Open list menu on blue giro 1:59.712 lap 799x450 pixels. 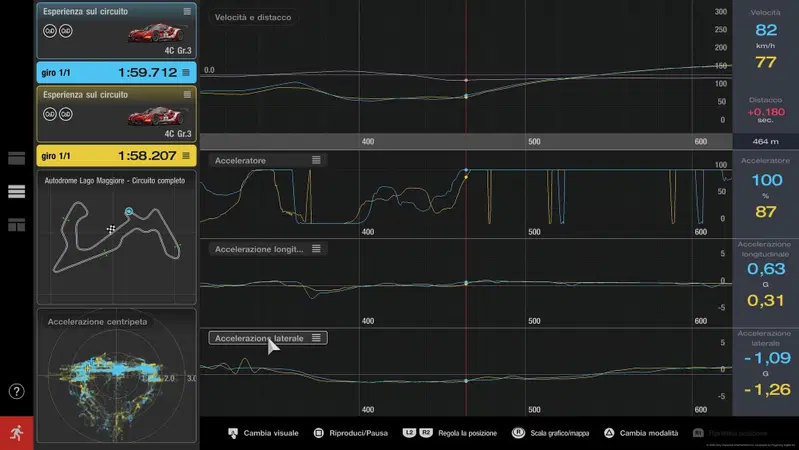pos(186,72)
